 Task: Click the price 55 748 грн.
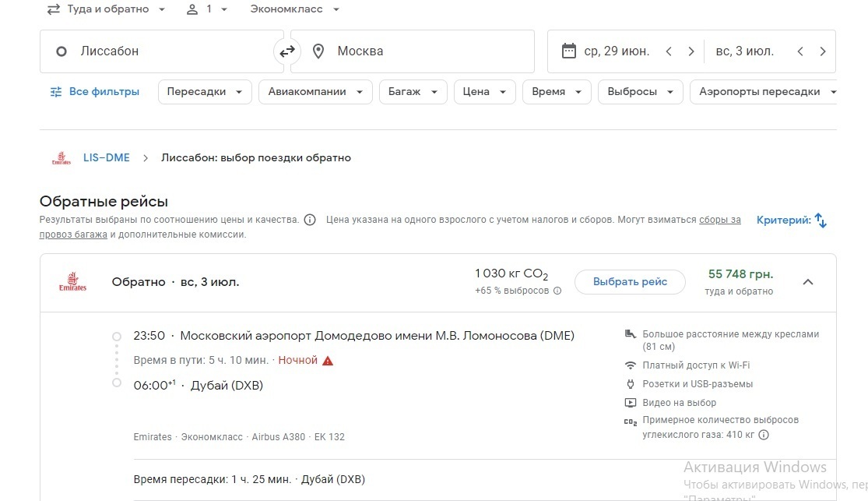pyautogui.click(x=740, y=274)
